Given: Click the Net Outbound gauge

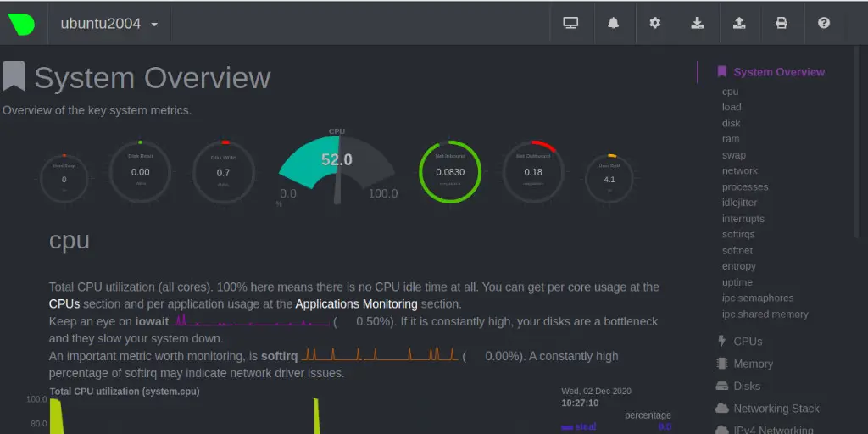Looking at the screenshot, I should (534, 171).
